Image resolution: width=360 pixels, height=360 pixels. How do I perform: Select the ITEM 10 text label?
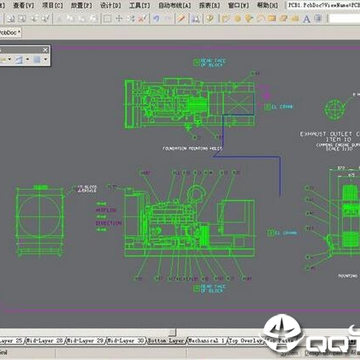click(339, 139)
